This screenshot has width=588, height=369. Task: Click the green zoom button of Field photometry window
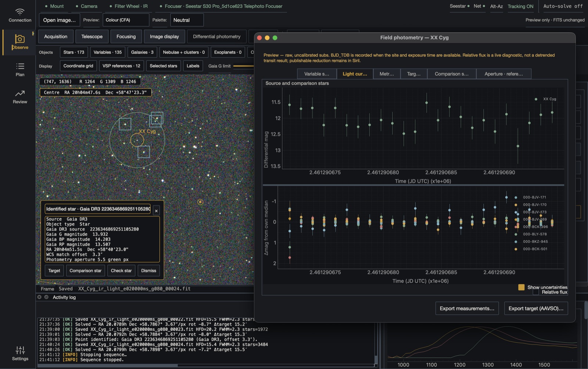pos(275,37)
